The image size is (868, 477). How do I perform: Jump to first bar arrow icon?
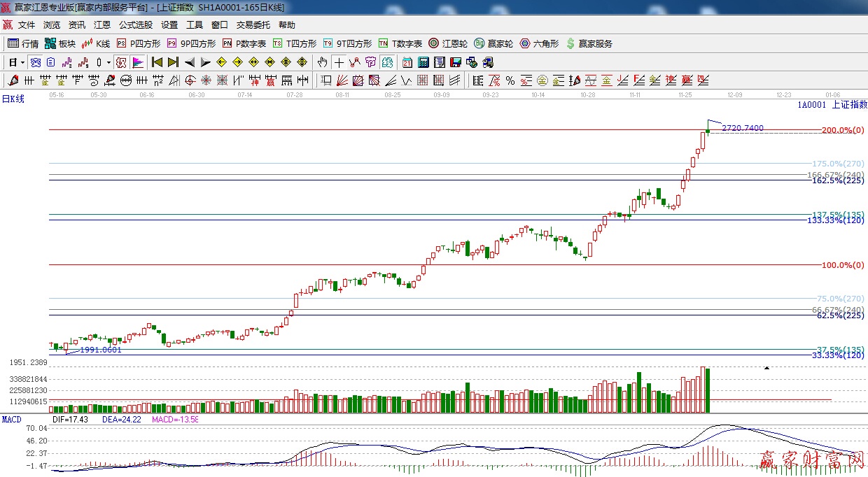(x=157, y=62)
